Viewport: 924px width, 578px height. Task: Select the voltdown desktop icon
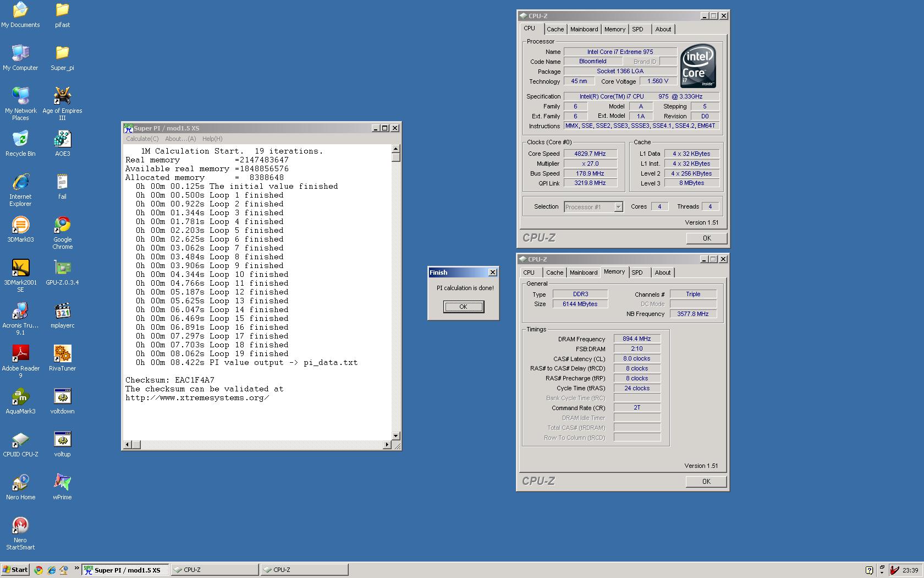pos(62,401)
